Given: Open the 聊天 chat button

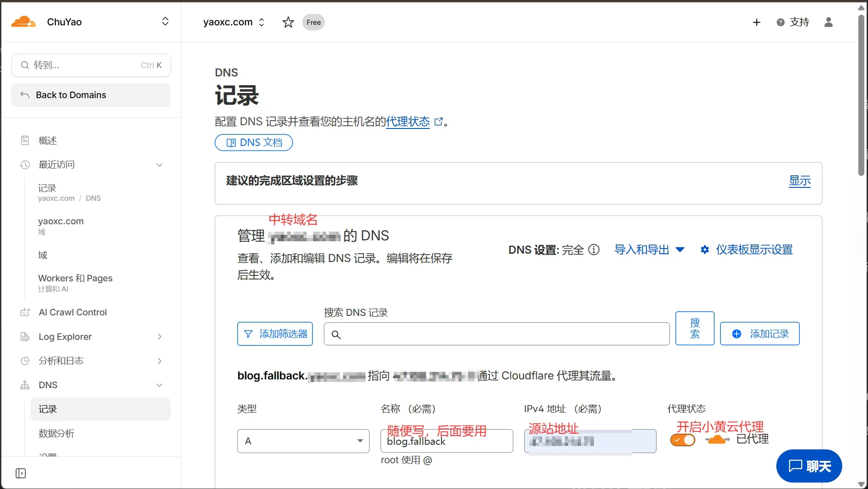Looking at the screenshot, I should tap(809, 466).
